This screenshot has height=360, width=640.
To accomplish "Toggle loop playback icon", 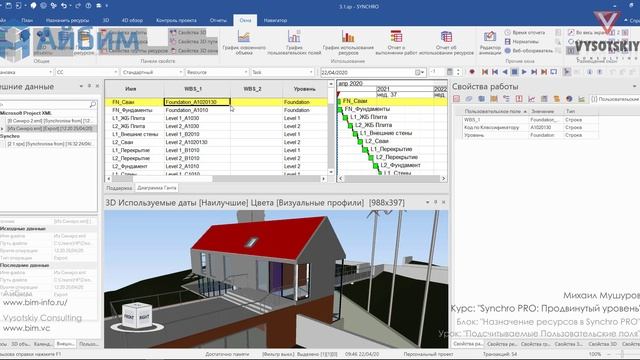I will coord(554,72).
